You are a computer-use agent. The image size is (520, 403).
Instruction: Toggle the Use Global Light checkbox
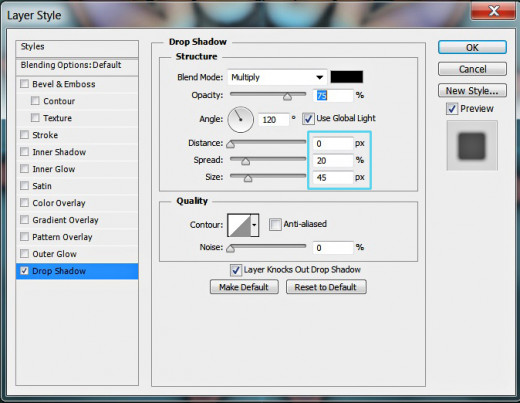click(x=308, y=119)
